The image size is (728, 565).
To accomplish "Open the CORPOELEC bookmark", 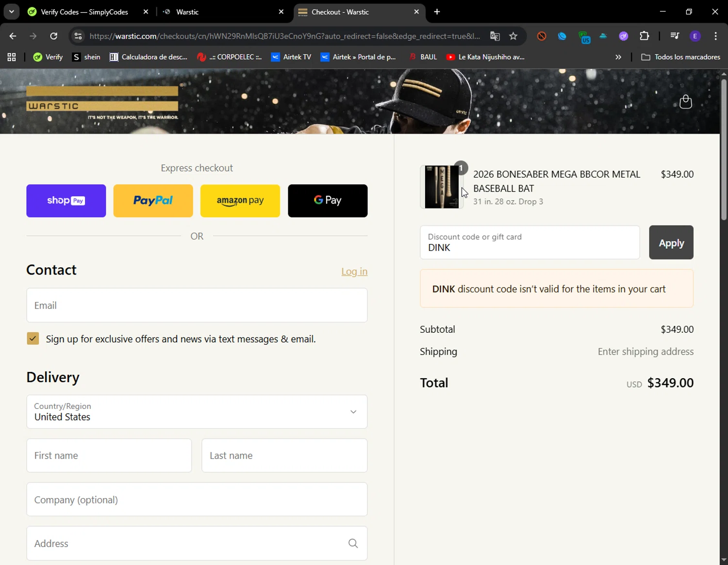I will (x=229, y=57).
